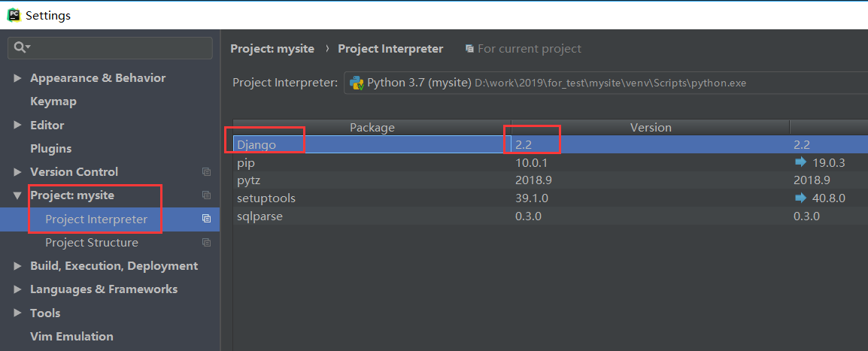Expand Build, Execution, Deployment arrow
The width and height of the screenshot is (868, 351).
[18, 266]
